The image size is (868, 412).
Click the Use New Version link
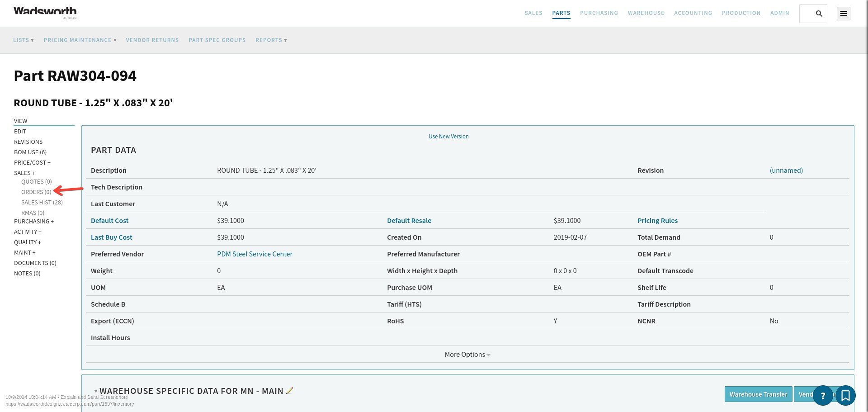448,137
